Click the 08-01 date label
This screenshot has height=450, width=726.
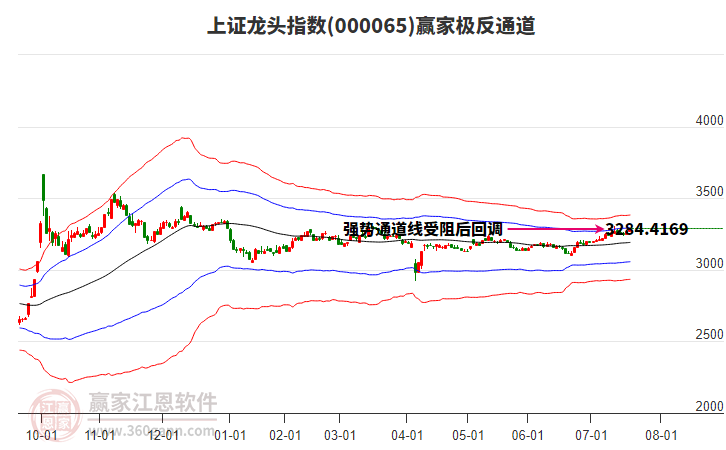tap(661, 436)
